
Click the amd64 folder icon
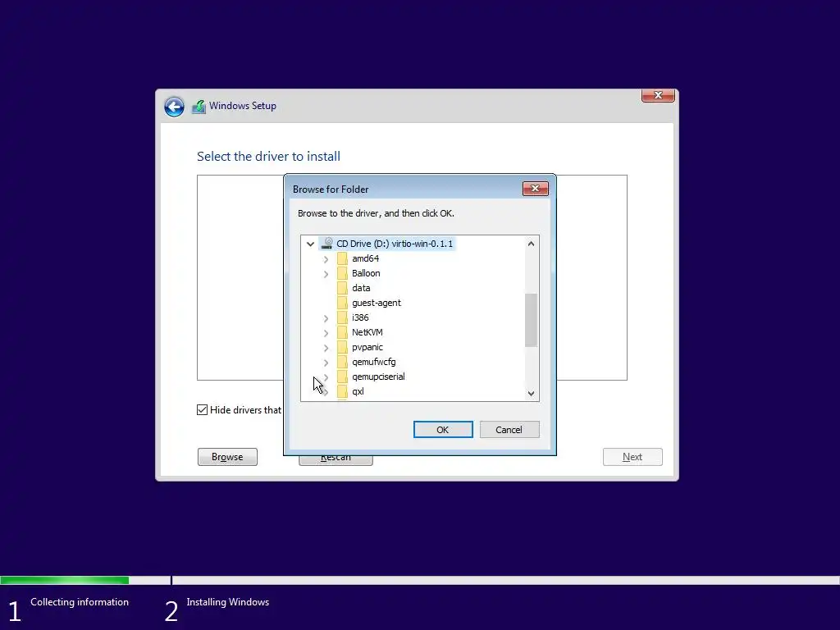(x=342, y=258)
